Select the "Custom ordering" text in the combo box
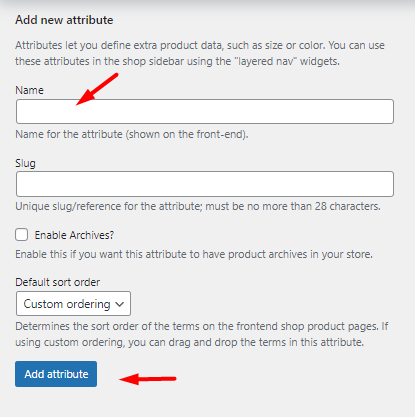415x417 pixels. click(x=67, y=304)
